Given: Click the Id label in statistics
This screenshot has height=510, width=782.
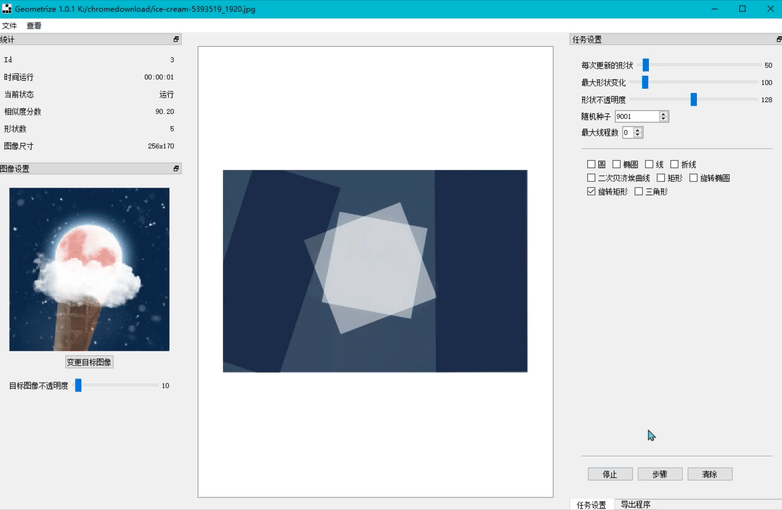Looking at the screenshot, I should (x=8, y=60).
